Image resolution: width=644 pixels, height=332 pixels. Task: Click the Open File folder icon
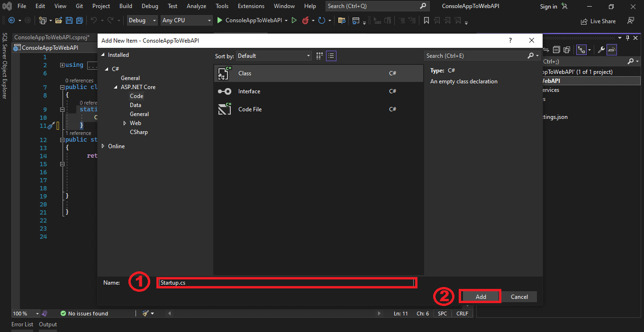click(x=59, y=20)
